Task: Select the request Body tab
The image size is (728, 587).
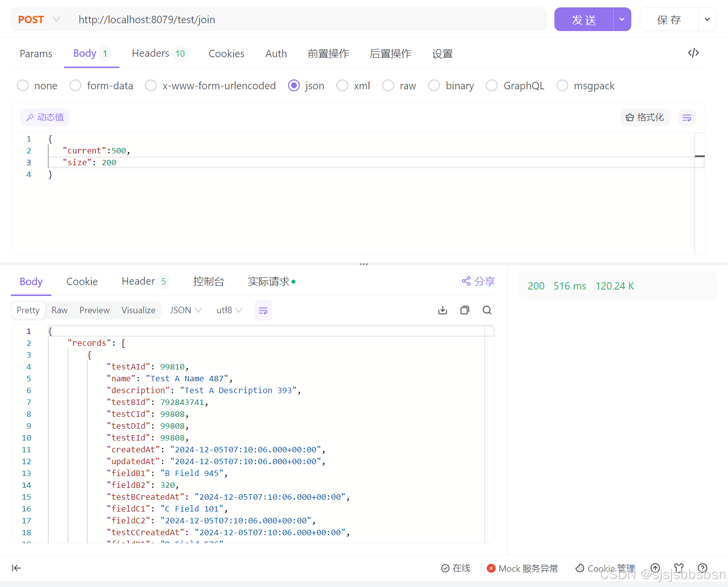Action: click(92, 53)
